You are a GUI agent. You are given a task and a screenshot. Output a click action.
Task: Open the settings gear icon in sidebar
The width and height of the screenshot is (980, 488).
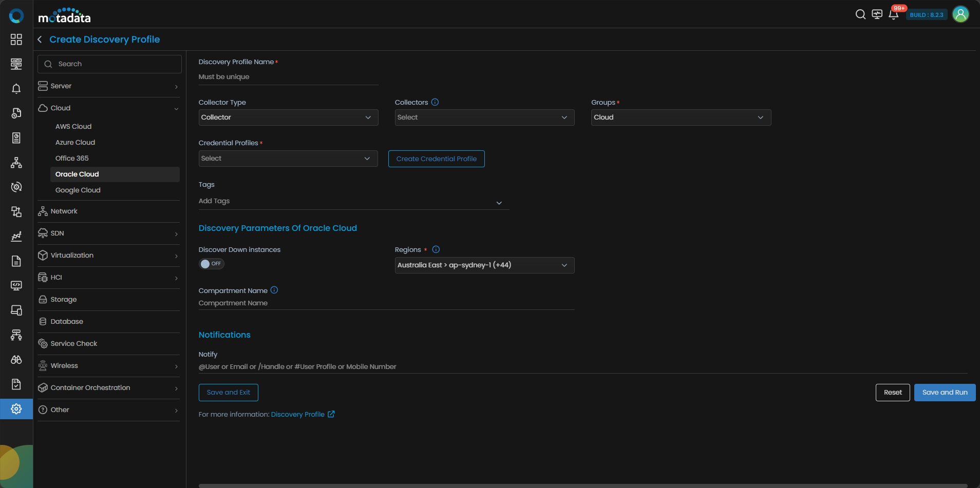point(16,409)
